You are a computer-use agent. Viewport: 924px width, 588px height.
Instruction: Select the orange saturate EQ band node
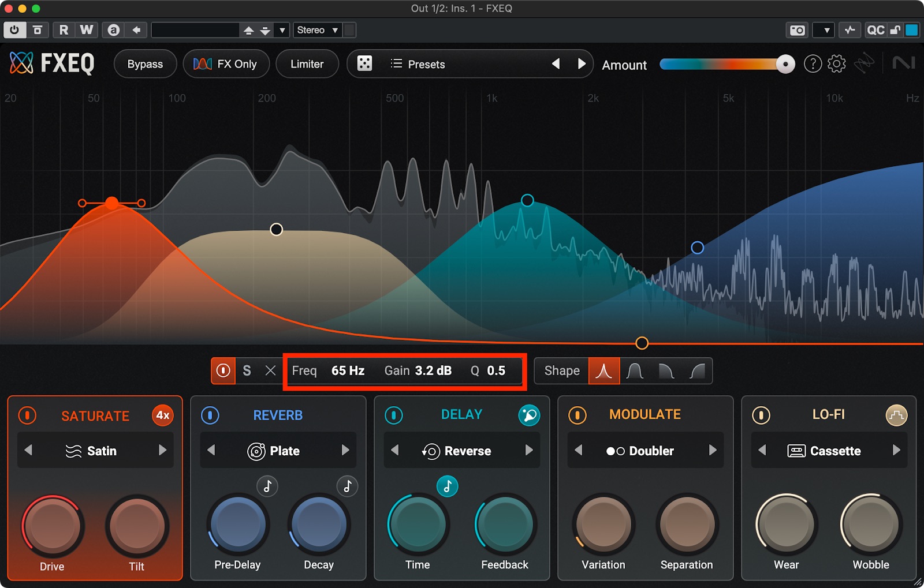[112, 203]
